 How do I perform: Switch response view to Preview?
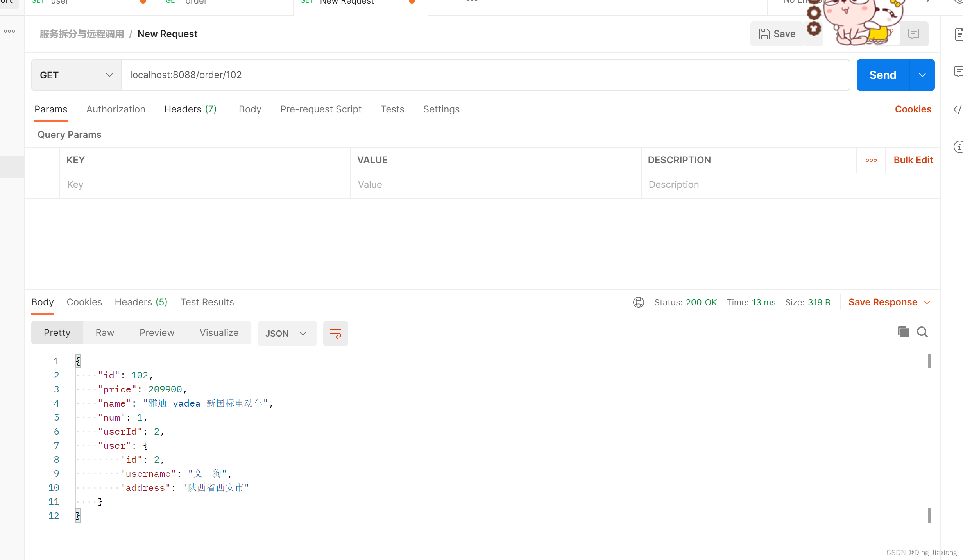click(157, 333)
